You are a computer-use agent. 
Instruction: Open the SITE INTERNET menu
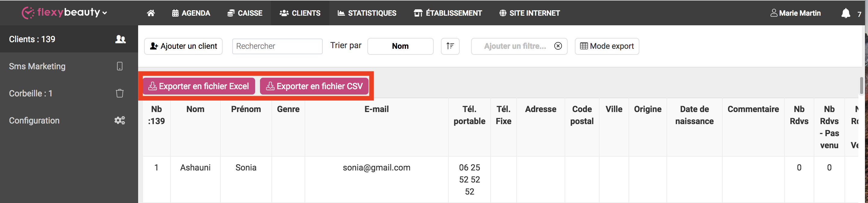click(x=529, y=13)
